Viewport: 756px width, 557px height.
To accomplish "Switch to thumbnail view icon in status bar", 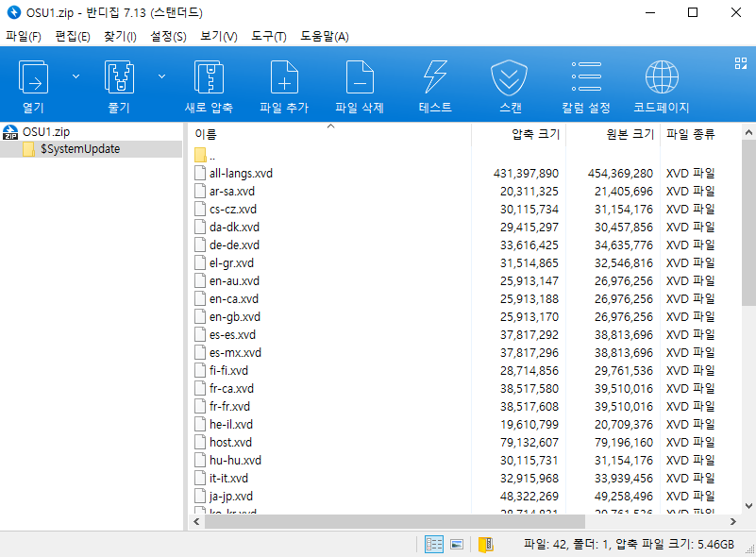I will 457,545.
